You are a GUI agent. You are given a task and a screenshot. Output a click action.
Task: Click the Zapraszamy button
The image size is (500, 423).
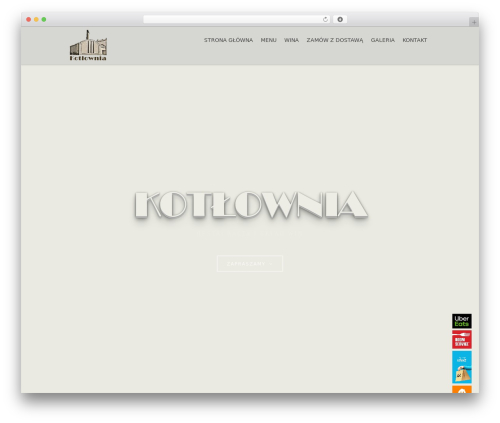tap(250, 264)
